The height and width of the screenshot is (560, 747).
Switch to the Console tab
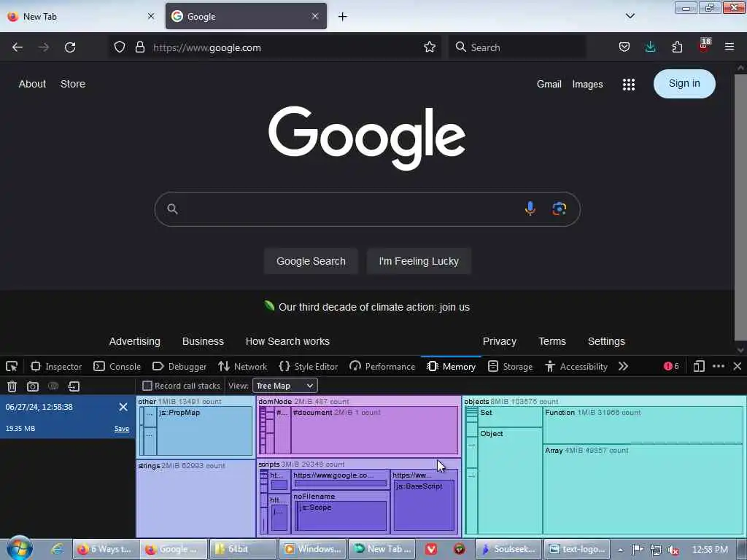(117, 366)
